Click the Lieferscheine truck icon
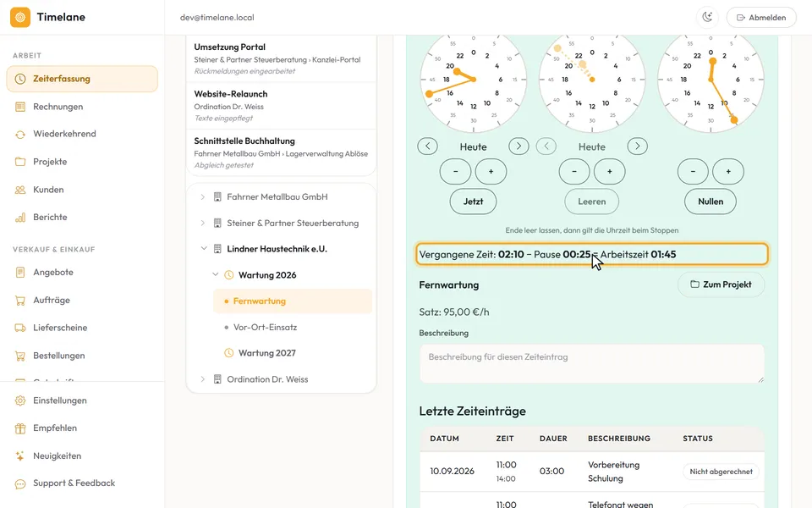812x508 pixels. coord(20,328)
